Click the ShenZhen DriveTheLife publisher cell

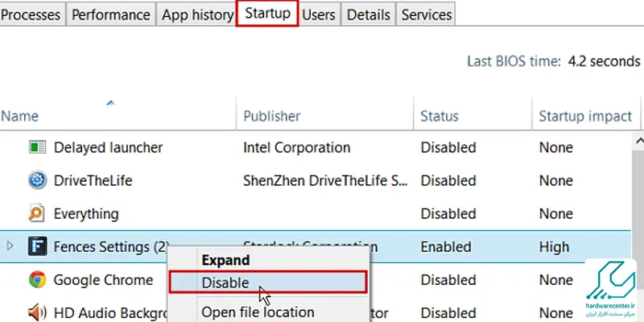pyautogui.click(x=325, y=180)
